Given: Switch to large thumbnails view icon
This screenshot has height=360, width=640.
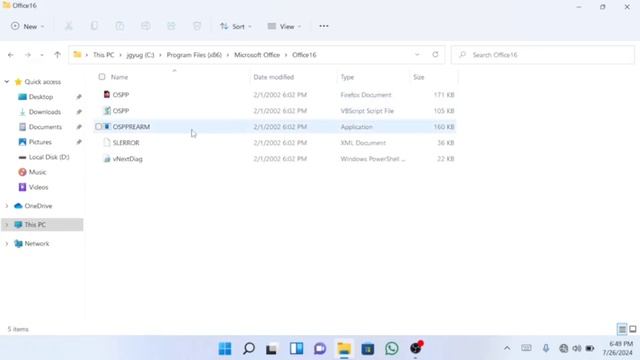Looking at the screenshot, I should [633, 329].
